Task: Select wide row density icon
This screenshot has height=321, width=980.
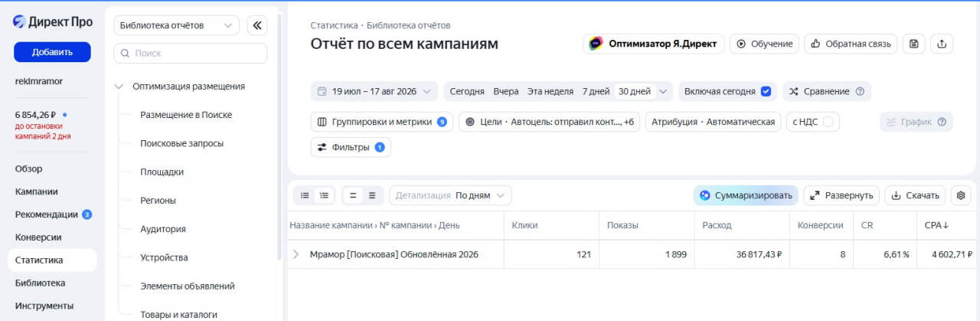Action: (x=372, y=195)
